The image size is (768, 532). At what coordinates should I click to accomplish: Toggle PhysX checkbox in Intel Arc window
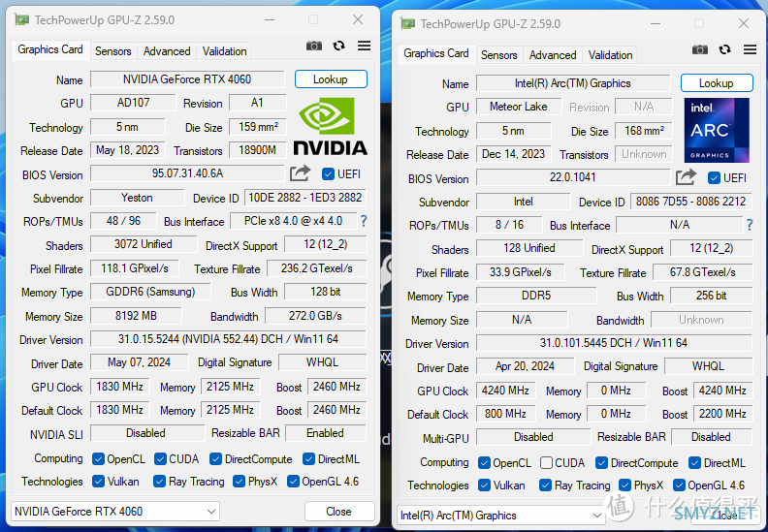click(625, 485)
